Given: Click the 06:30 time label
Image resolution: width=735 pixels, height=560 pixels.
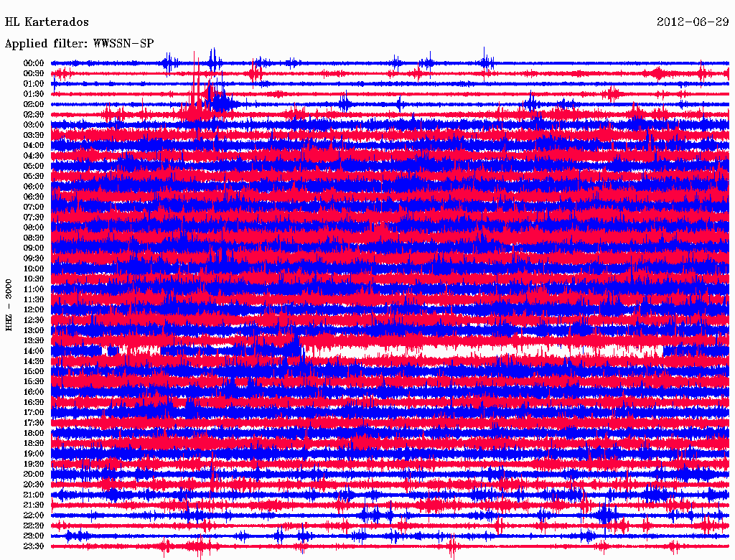Looking at the screenshot, I should pyautogui.click(x=34, y=197).
